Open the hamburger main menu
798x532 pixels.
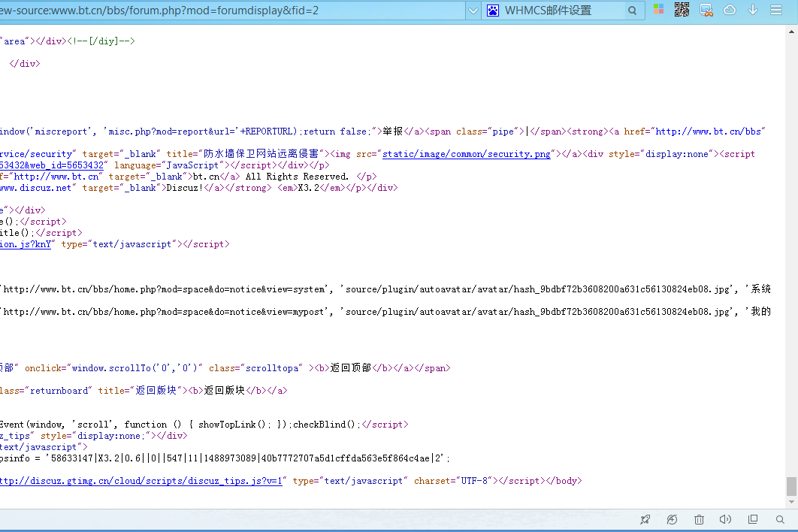[776, 10]
